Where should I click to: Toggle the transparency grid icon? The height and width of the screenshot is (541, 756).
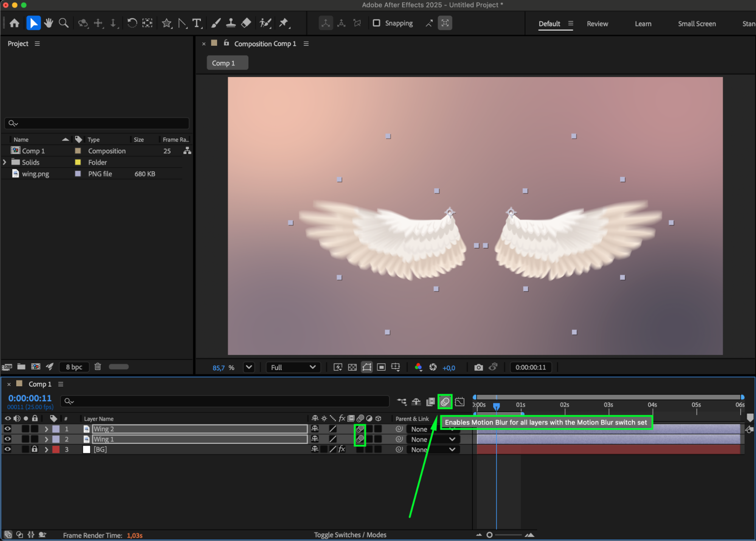coord(352,367)
